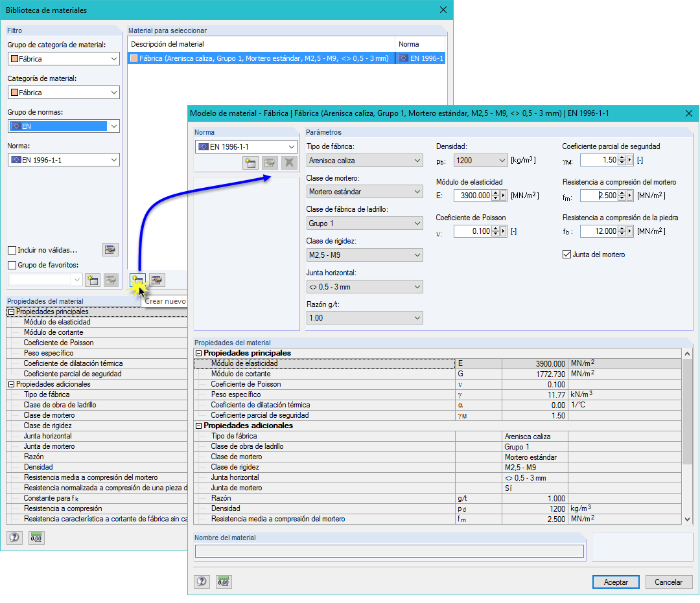The image size is (700, 603).
Task: Click the empty favorites group dropdown
Action: pos(45,280)
